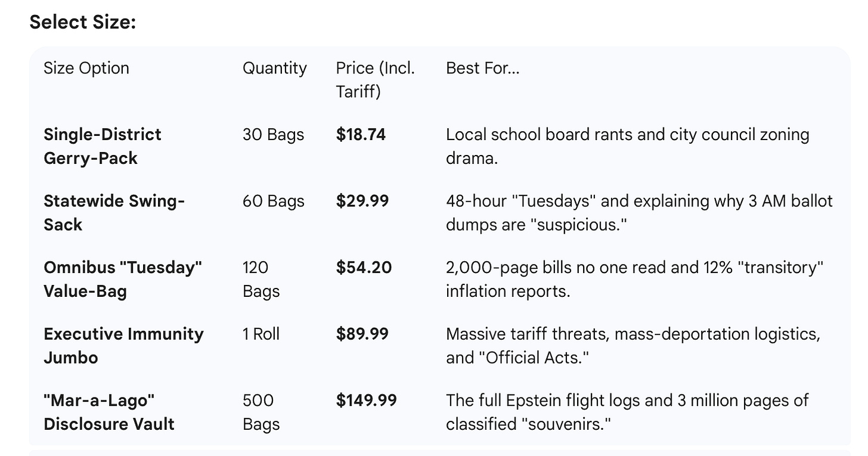Click the $54.20 price
868x456 pixels.
click(x=364, y=267)
